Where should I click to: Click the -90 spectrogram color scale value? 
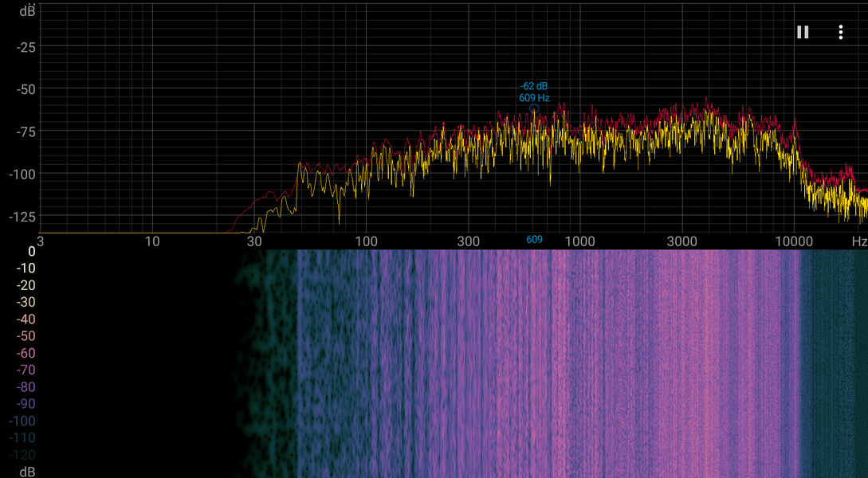pyautogui.click(x=26, y=404)
